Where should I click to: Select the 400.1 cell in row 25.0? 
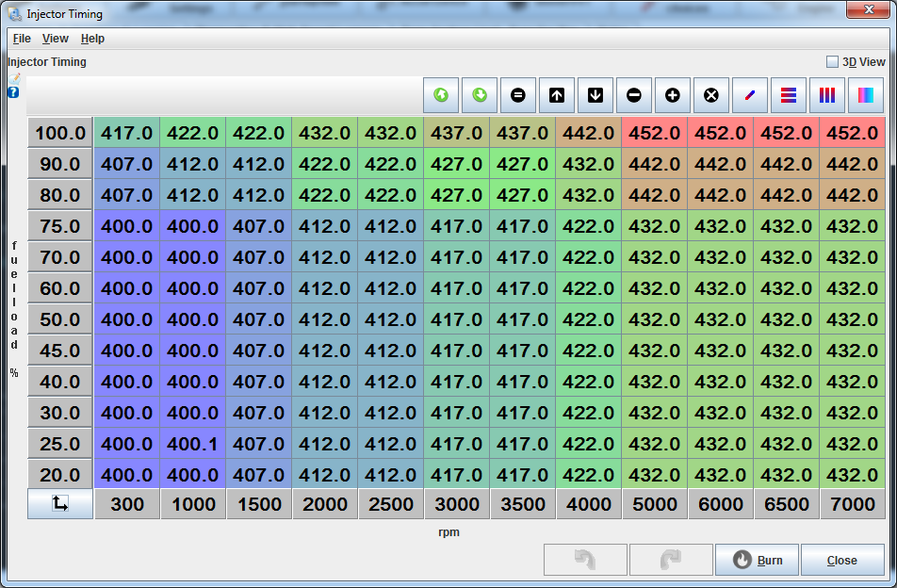click(x=193, y=443)
